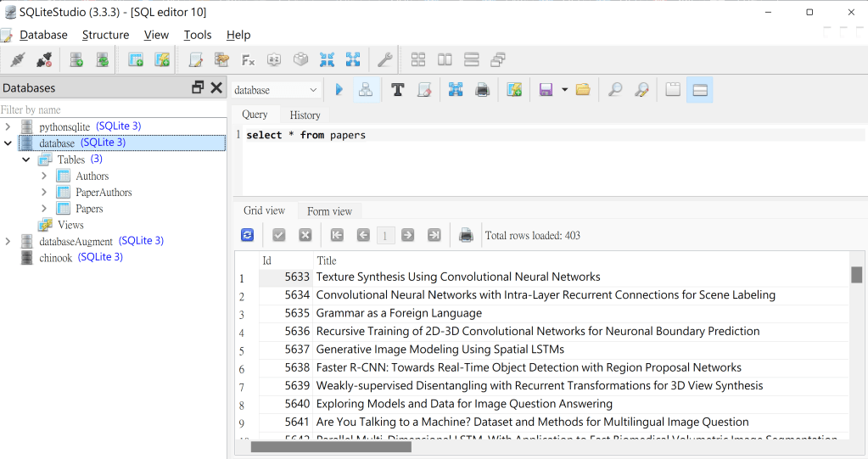
Task: Click the SQL function editor Fx icon
Action: tap(249, 59)
